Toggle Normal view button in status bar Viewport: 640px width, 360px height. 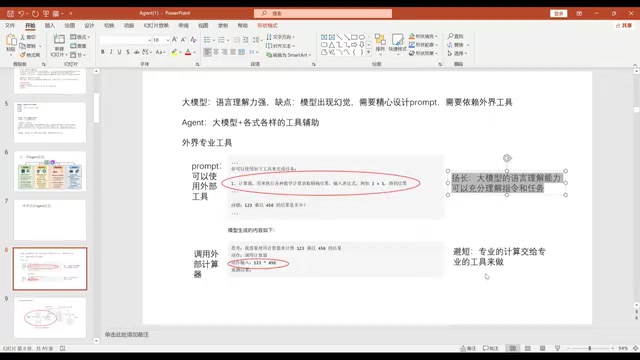tap(513, 348)
